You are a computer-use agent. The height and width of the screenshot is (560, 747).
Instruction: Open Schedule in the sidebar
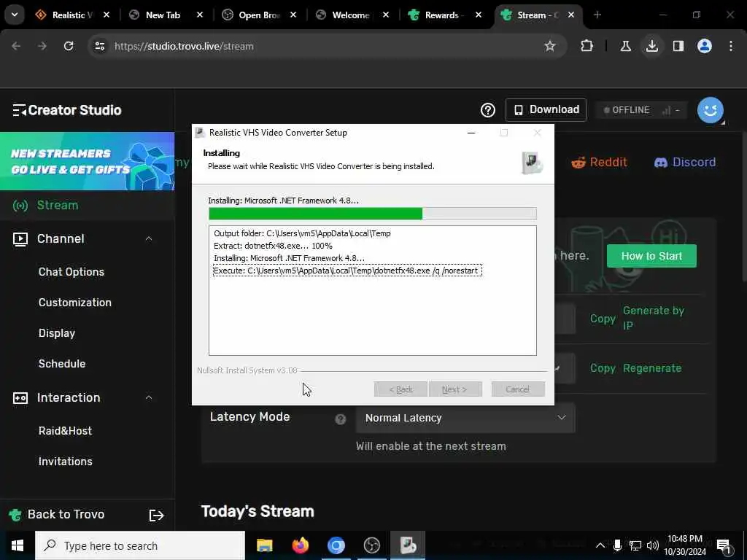(62, 364)
